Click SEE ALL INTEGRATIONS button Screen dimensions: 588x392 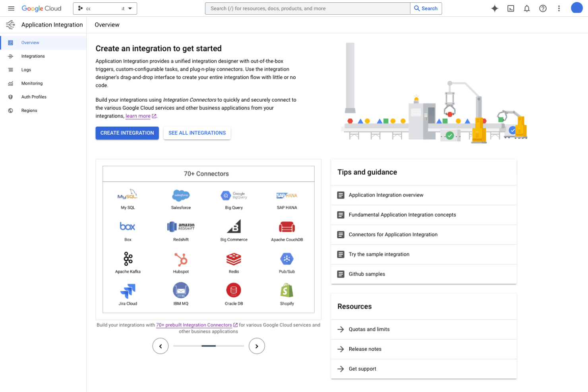click(197, 133)
